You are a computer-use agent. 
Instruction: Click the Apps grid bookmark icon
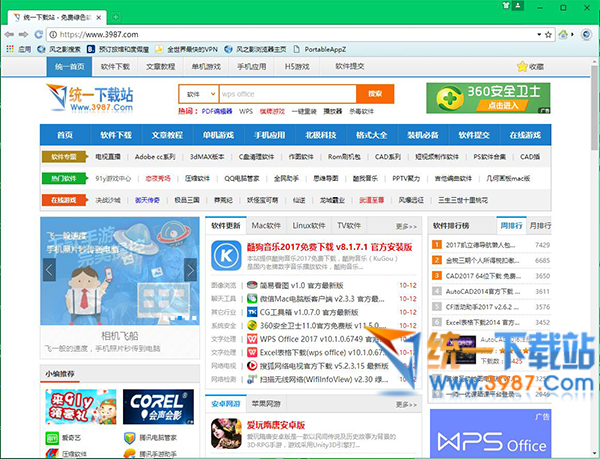pyautogui.click(x=10, y=49)
